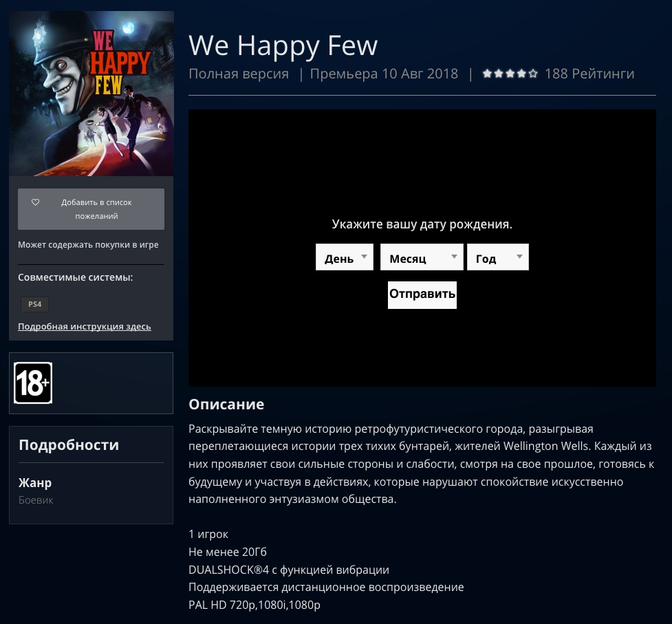
Task: Click the We Happy Few cover art
Action: coord(91,94)
